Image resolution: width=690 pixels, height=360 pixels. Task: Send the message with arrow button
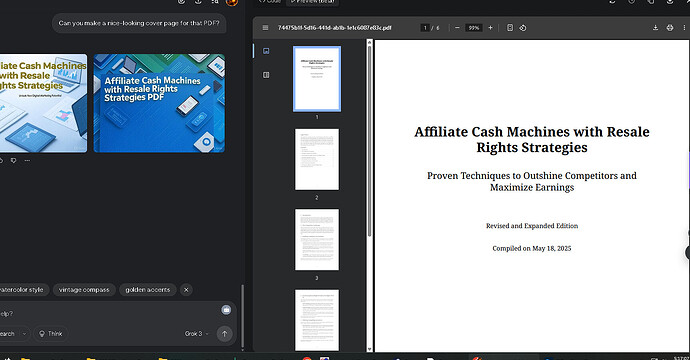(x=224, y=334)
